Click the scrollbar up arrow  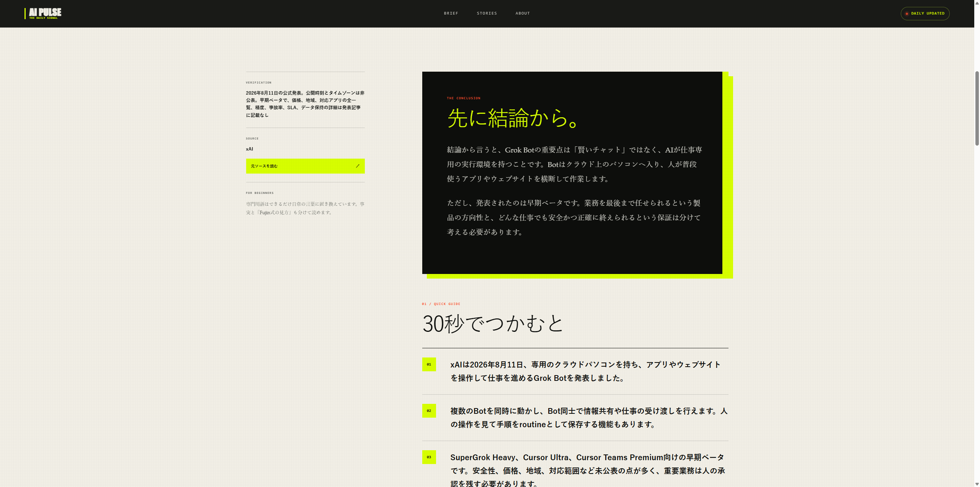pos(977,3)
